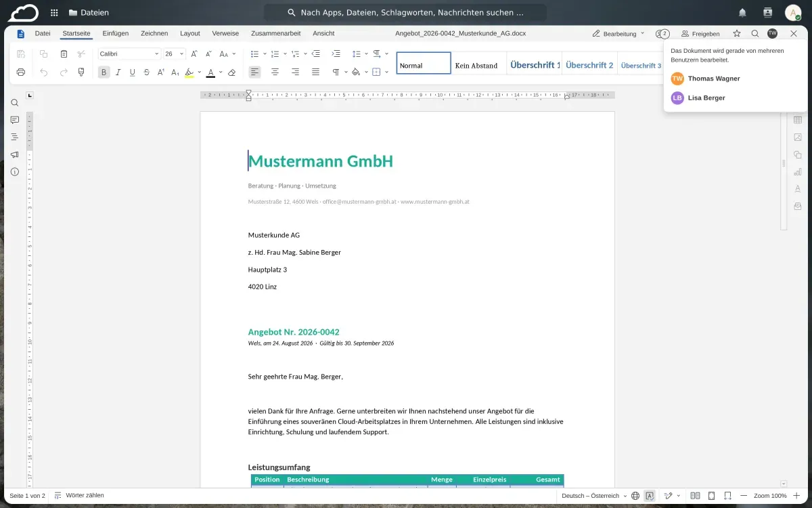Switch to the Layout tab
The image size is (812, 508).
190,33
